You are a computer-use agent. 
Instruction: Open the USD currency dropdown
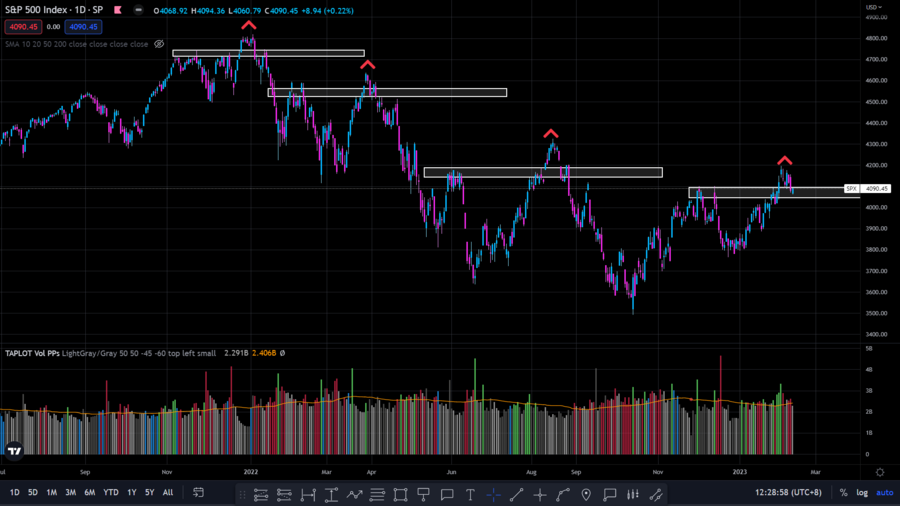(874, 7)
